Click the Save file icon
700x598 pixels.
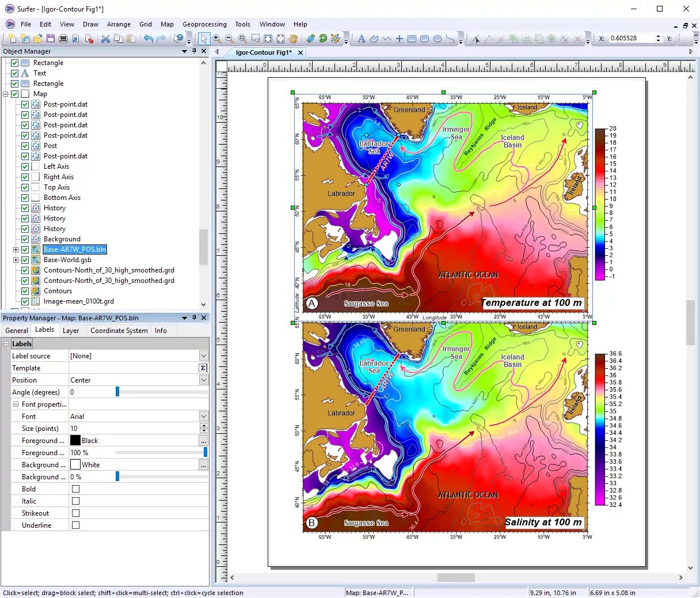pyautogui.click(x=51, y=39)
